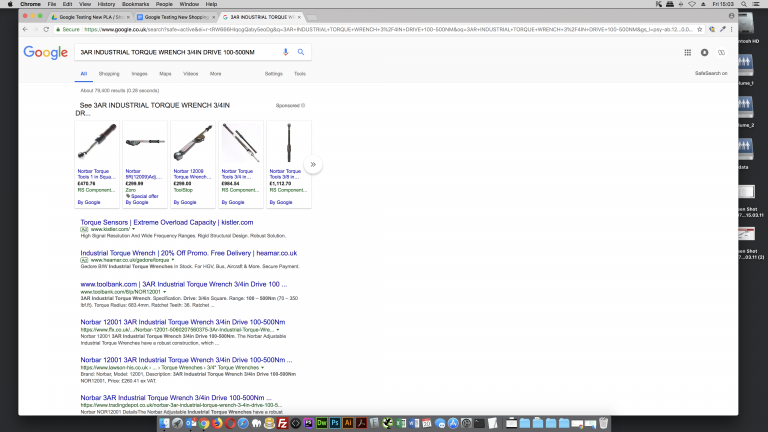Reload the current page
Screen dimensions: 768x432
point(46,29)
